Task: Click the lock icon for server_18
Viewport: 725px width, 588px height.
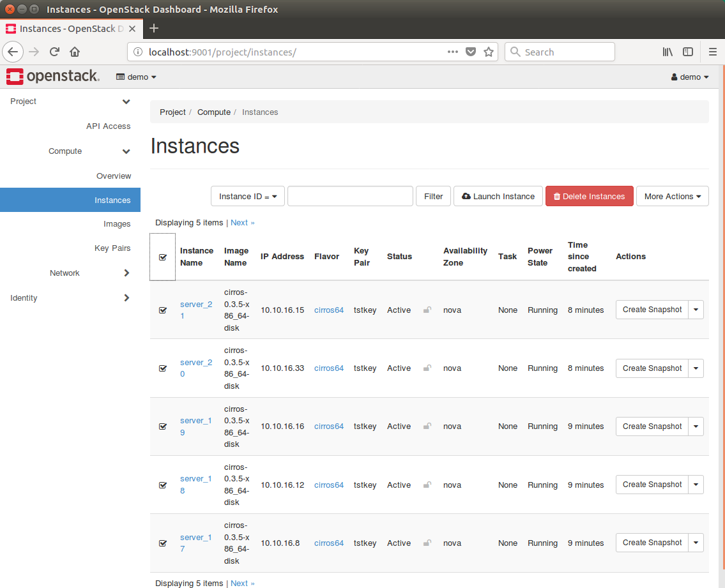Action: 427,485
